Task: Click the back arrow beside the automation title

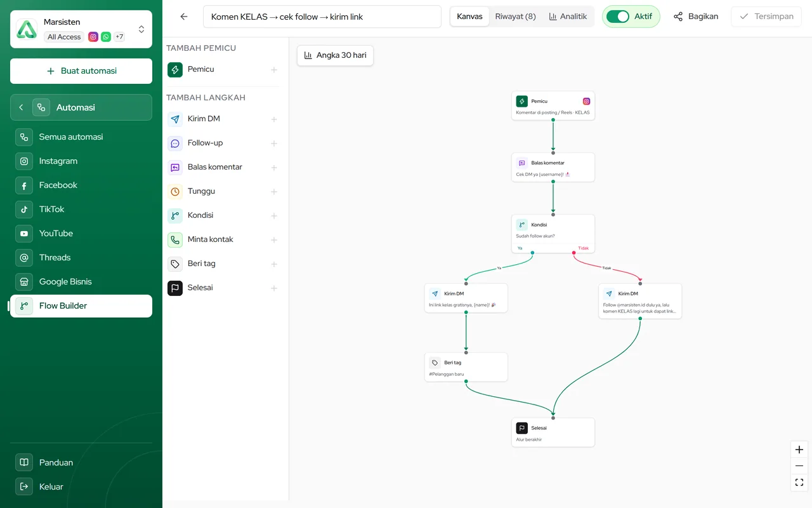Action: pyautogui.click(x=184, y=17)
